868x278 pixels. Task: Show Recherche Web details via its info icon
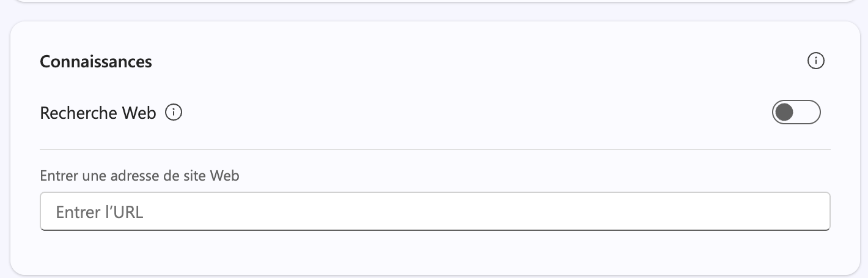pos(174,113)
